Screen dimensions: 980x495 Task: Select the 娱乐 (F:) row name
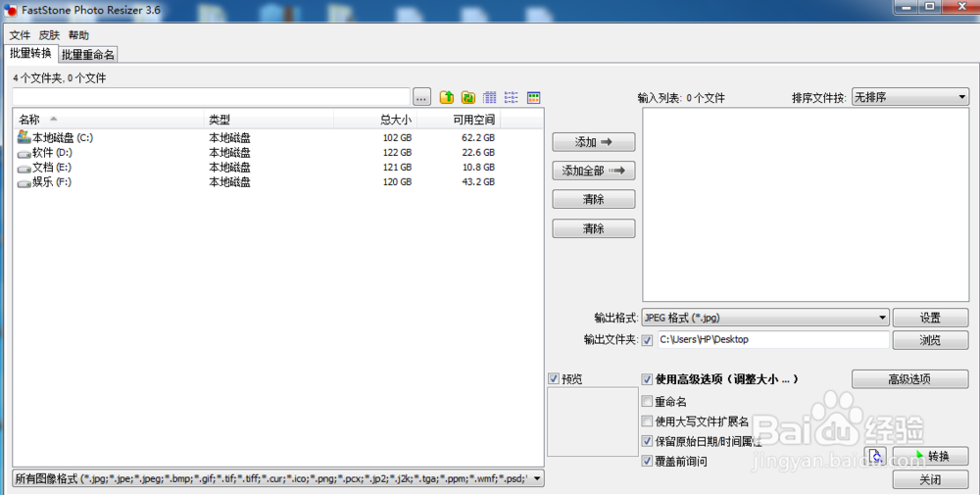pyautogui.click(x=52, y=182)
